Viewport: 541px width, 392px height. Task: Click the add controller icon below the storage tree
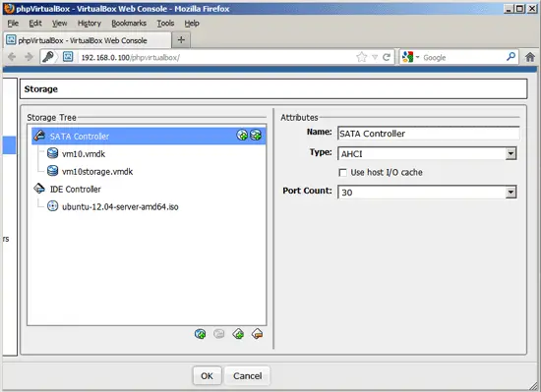(238, 334)
